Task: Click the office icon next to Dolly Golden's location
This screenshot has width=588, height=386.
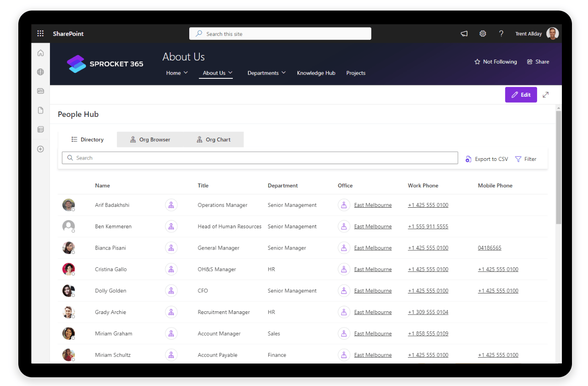Action: 344,291
